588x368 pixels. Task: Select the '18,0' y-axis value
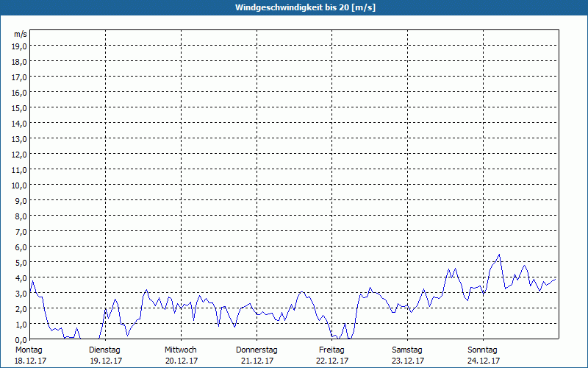(20, 62)
